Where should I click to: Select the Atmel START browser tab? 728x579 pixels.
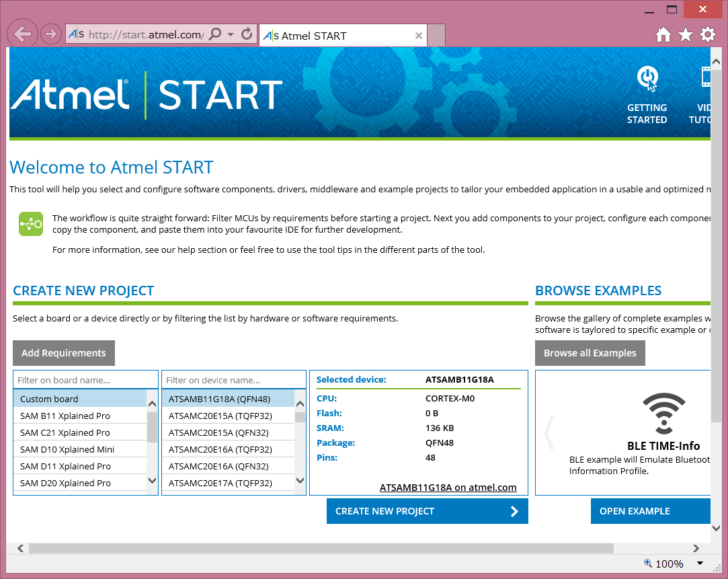coord(343,36)
